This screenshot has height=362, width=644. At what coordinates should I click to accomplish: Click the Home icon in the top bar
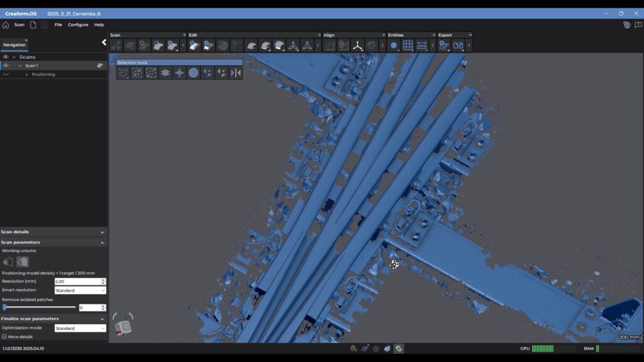click(x=6, y=25)
